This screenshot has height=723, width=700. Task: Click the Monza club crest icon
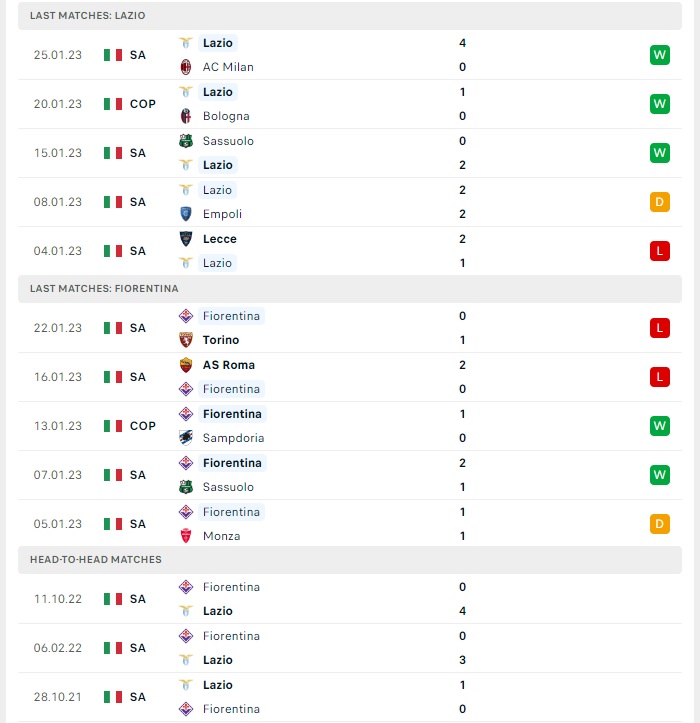[186, 536]
